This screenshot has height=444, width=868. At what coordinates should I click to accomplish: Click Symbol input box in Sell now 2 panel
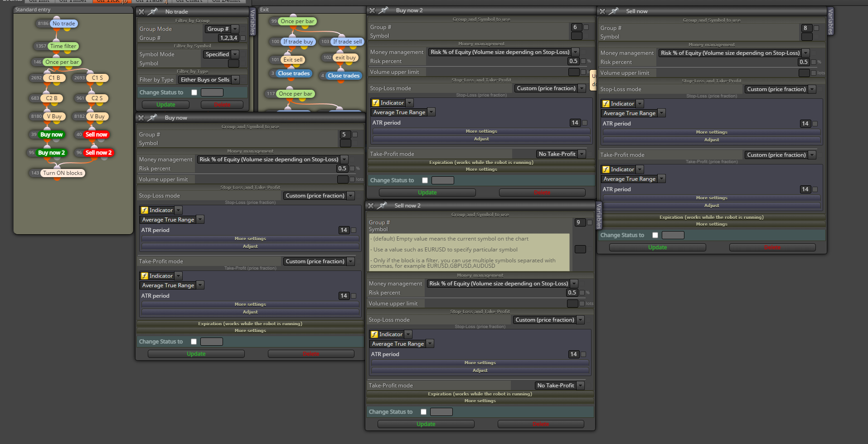[580, 249]
